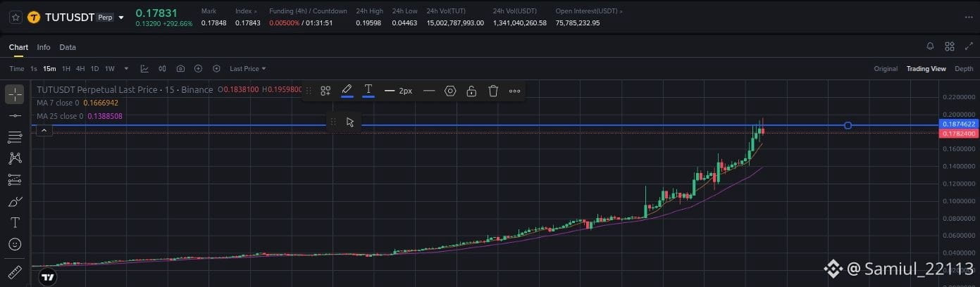Viewport: 980px width, 287px height.
Task: Open the alert bell icon
Action: tap(930, 46)
